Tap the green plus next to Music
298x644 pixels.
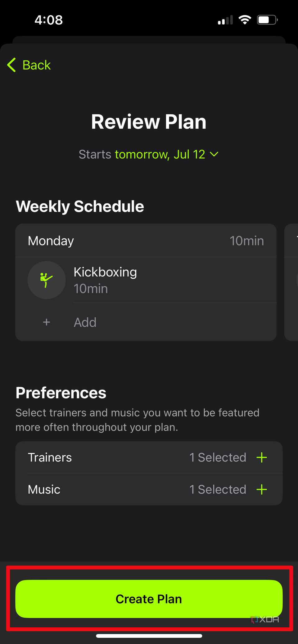tap(262, 489)
